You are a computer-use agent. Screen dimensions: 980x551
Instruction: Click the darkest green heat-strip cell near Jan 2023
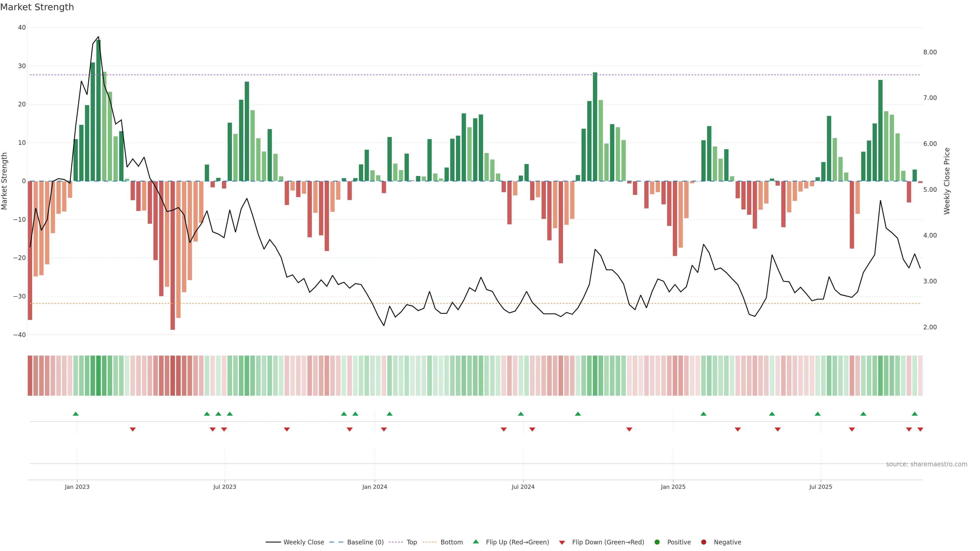pos(99,376)
